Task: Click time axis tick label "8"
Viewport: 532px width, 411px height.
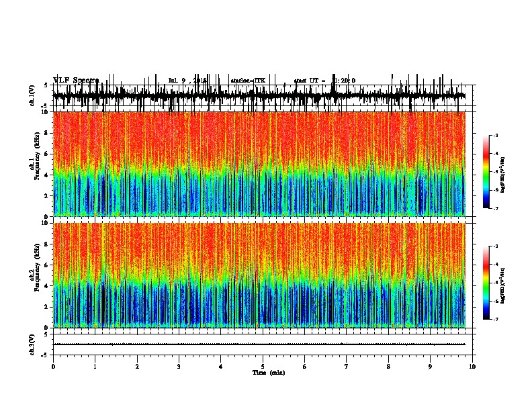Action: tap(388, 367)
